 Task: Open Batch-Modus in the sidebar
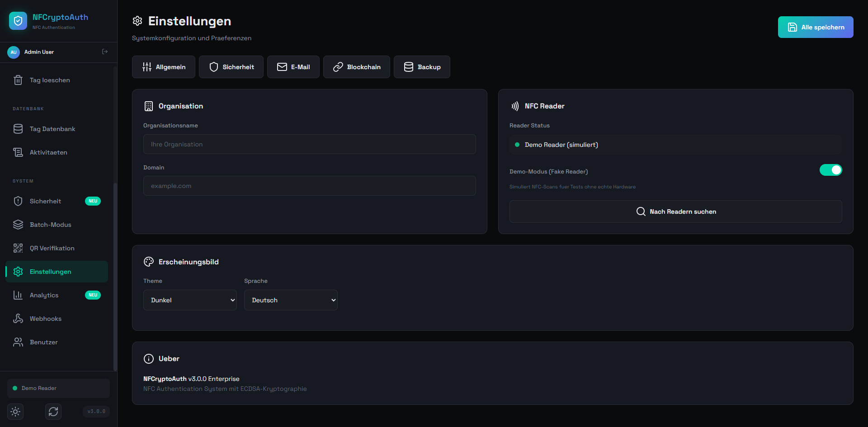tap(50, 225)
